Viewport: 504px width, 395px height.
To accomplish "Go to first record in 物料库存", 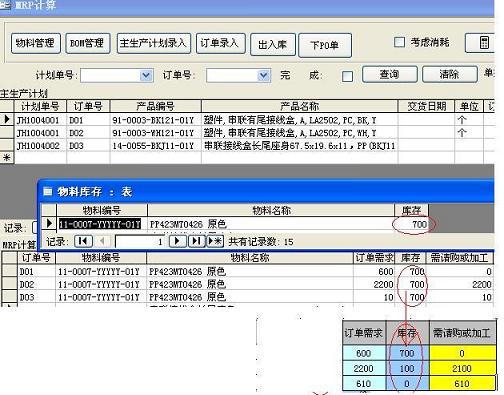I will pyautogui.click(x=83, y=241).
